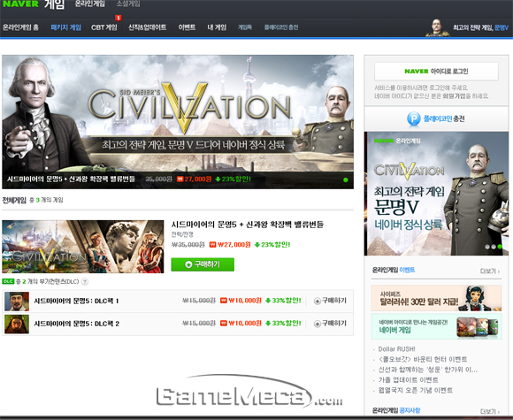The image size is (513, 420).
Task: Open the sidebar 문명V 네이버 정식 상륙 banner
Action: click(x=436, y=194)
